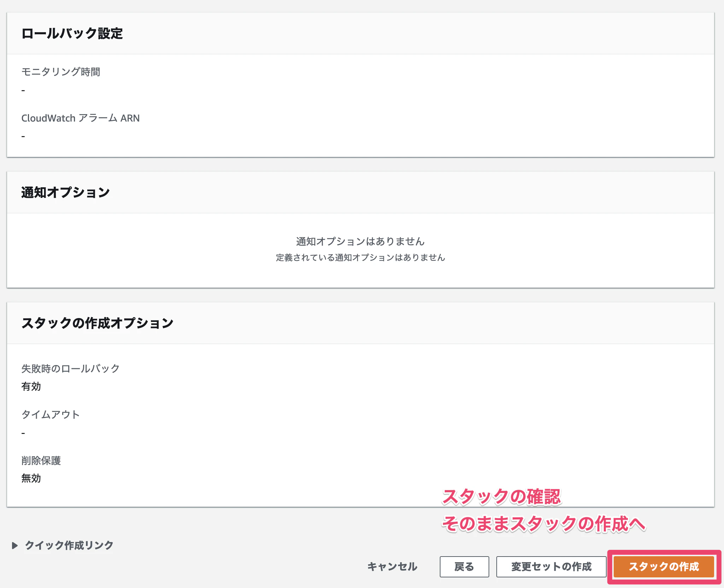The height and width of the screenshot is (588, 724).
Task: Select the 無効 deletion protection value
Action: click(31, 478)
